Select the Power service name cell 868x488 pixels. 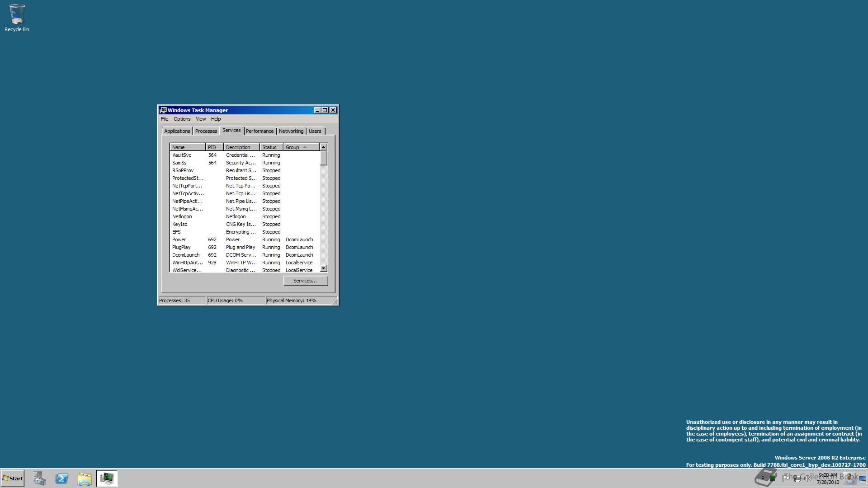tap(179, 239)
